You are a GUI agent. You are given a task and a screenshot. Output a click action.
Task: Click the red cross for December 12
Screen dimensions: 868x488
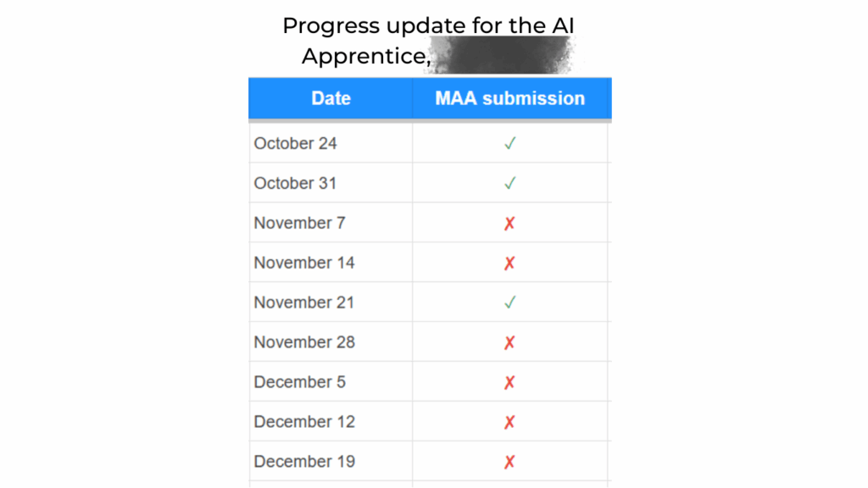[x=509, y=423]
